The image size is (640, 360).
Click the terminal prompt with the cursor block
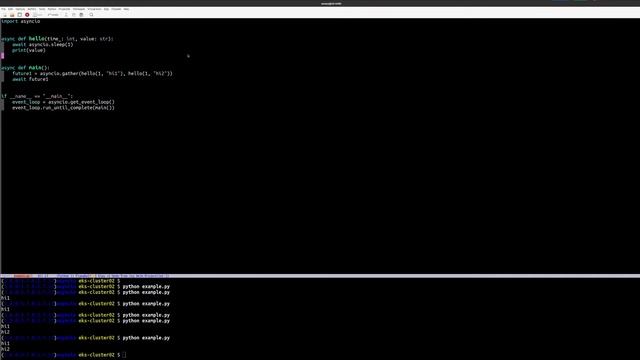click(x=64, y=355)
